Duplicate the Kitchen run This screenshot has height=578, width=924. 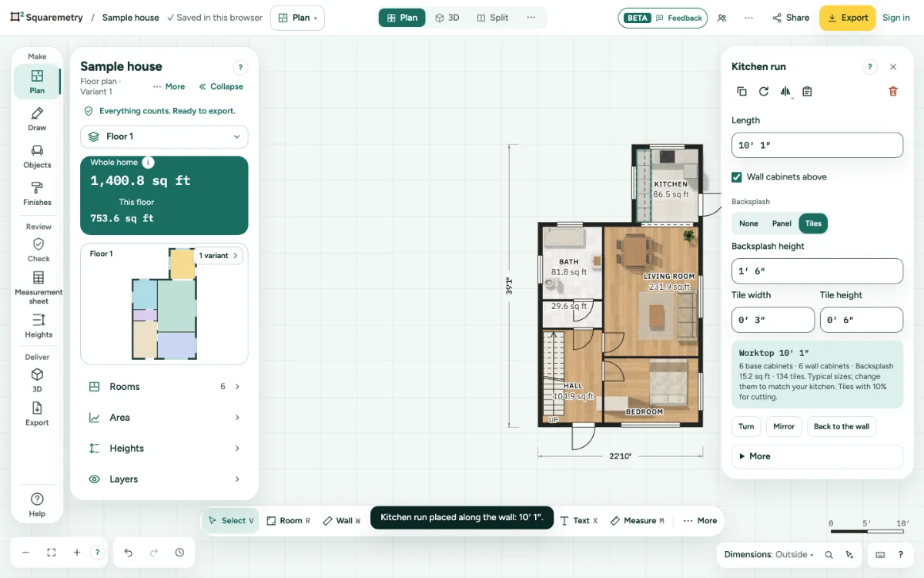point(742,91)
